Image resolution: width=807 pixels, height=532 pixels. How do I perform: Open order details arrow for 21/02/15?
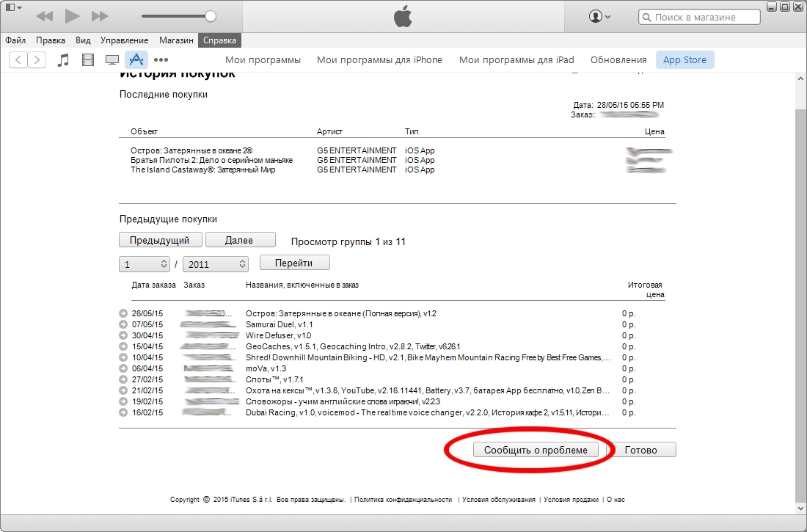[123, 390]
